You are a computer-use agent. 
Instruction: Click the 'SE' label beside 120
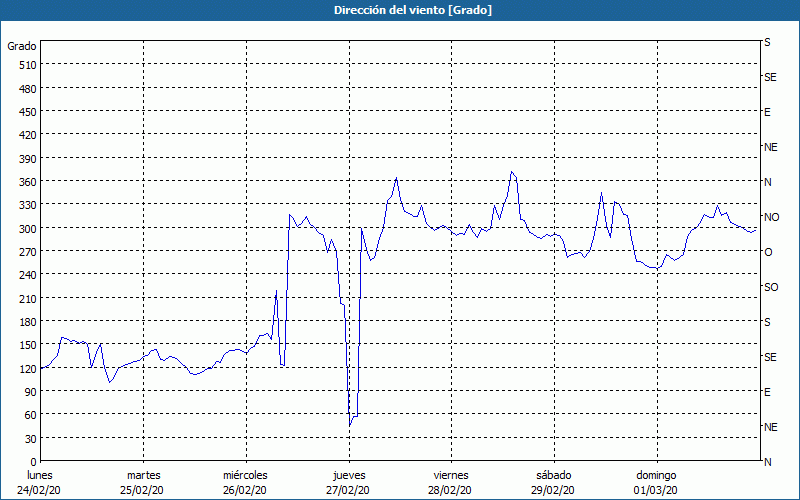[x=770, y=357]
